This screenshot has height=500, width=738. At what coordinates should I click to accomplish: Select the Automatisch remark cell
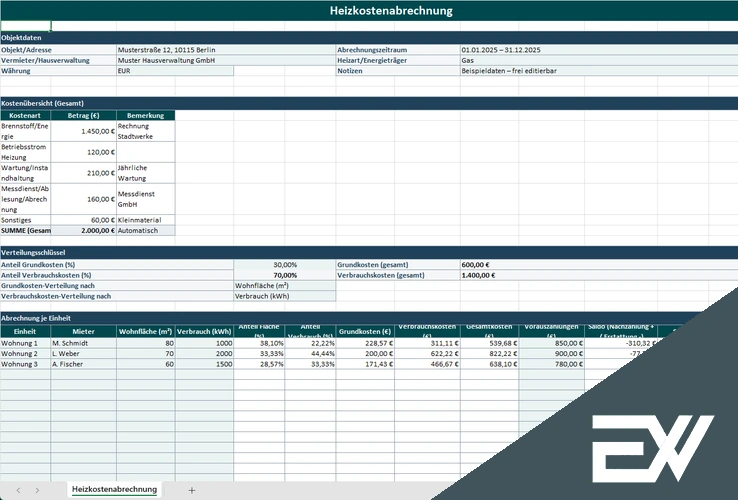coord(145,230)
